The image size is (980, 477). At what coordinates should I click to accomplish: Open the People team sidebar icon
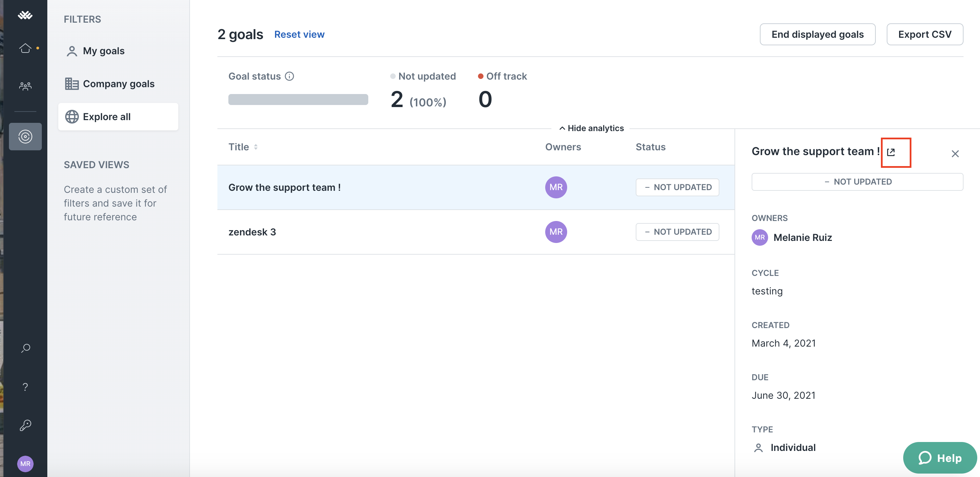click(x=25, y=86)
